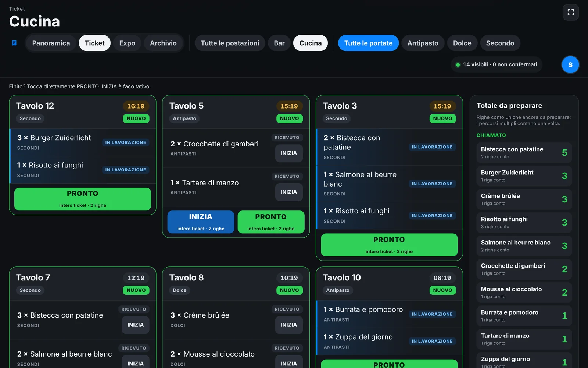The width and height of the screenshot is (588, 368).
Task: Filter courses to Antipasto
Action: [x=423, y=43]
